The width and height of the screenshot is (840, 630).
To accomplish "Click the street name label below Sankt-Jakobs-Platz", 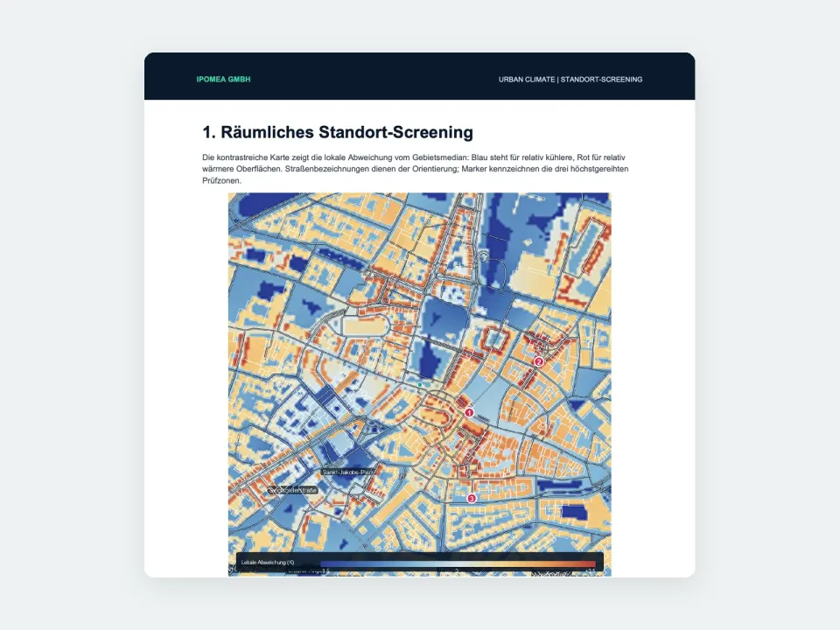I will (x=293, y=490).
